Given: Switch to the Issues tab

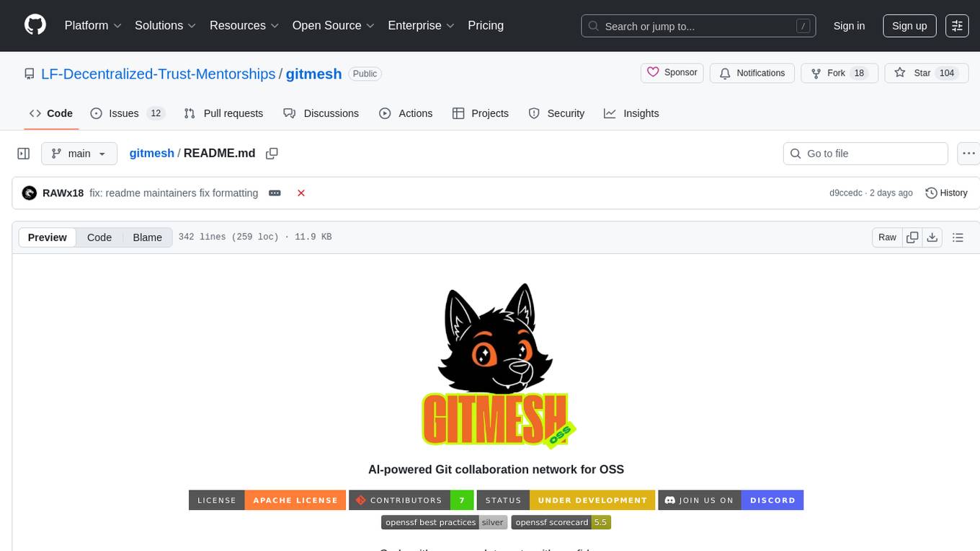Looking at the screenshot, I should (128, 113).
